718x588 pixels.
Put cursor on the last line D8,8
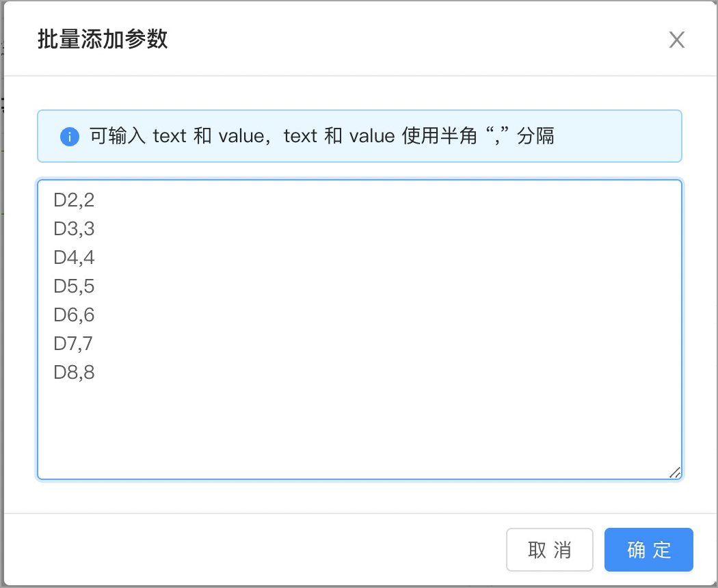click(x=74, y=373)
